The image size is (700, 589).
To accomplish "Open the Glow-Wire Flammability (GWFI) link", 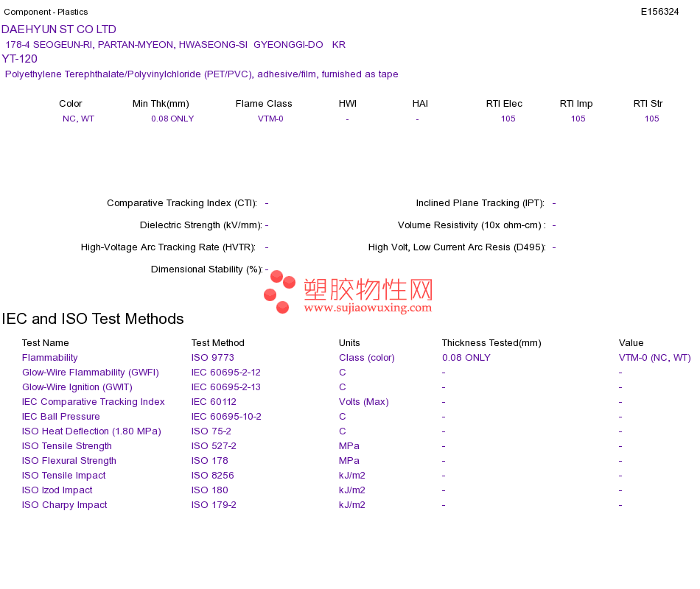I will [x=90, y=372].
